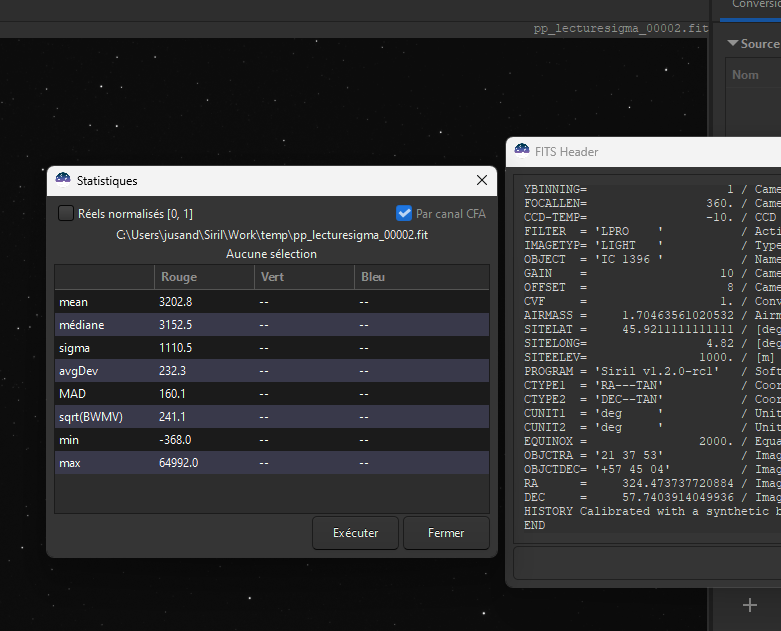Image resolution: width=781 pixels, height=631 pixels.
Task: Click the HISTORY Calibrated with a synthetic line
Action: click(x=652, y=511)
